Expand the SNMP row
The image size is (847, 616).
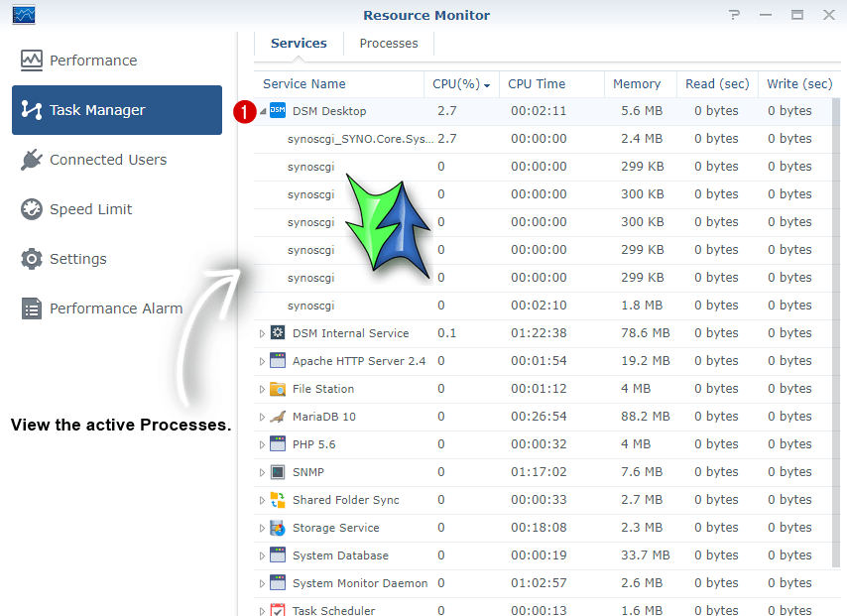click(x=262, y=472)
